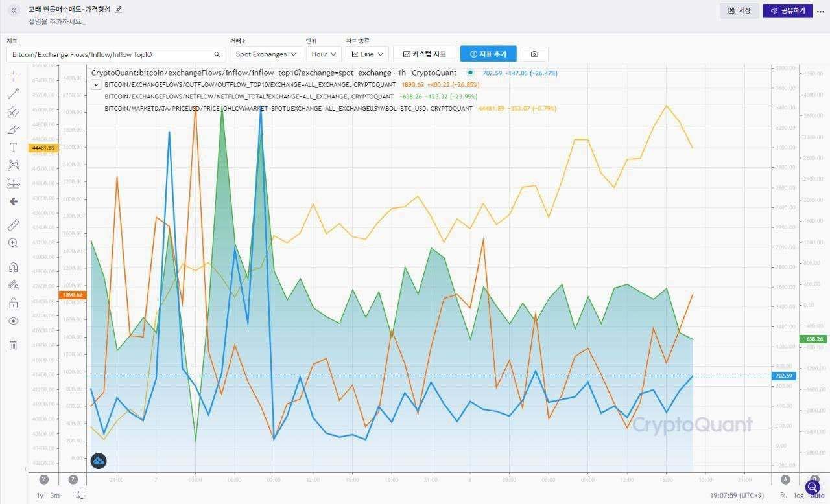Image resolution: width=830 pixels, height=504 pixels.
Task: Click the blue 지표 추가 button
Action: [x=488, y=54]
